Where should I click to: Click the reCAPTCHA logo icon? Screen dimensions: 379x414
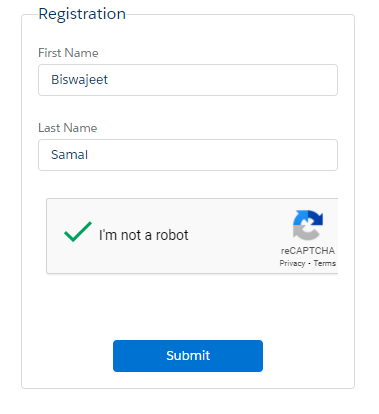click(x=308, y=225)
